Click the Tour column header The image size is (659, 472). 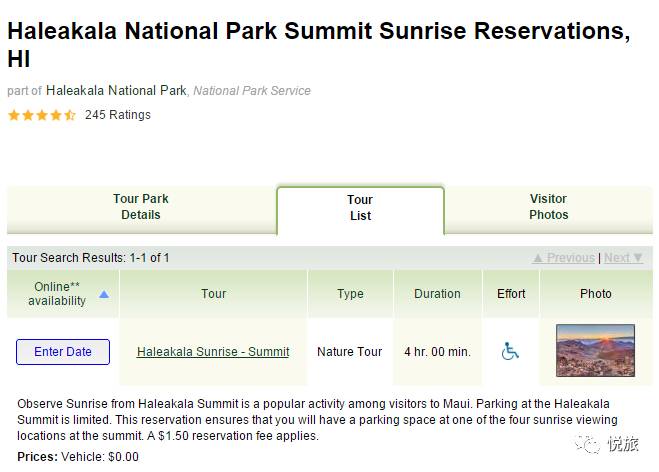pyautogui.click(x=214, y=294)
